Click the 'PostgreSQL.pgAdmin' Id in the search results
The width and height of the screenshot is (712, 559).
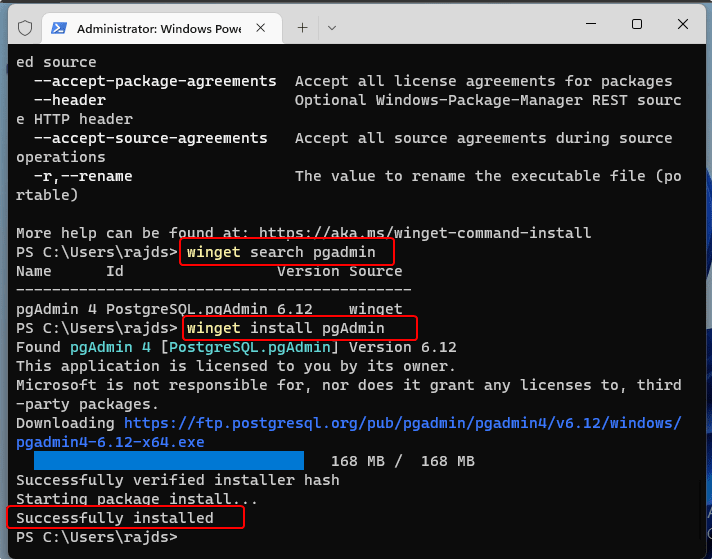pos(187,309)
